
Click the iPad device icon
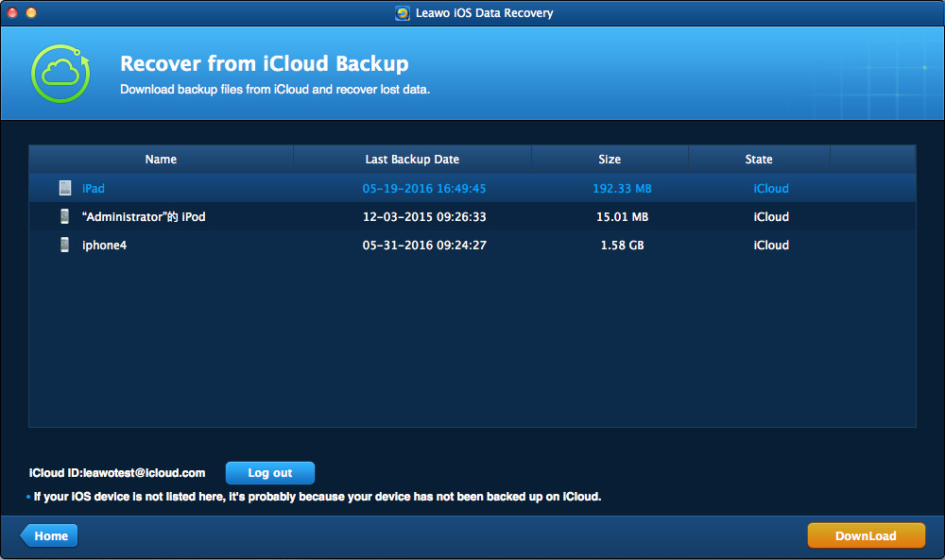click(64, 188)
